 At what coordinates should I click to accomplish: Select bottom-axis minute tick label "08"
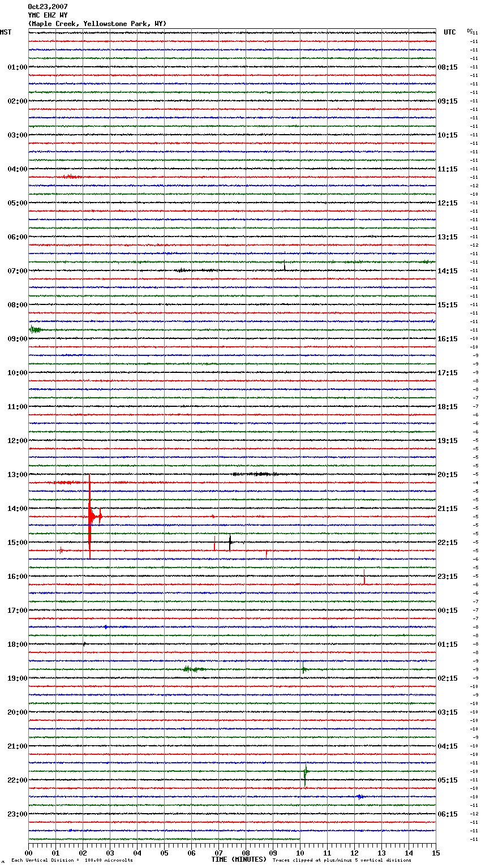pos(246,853)
